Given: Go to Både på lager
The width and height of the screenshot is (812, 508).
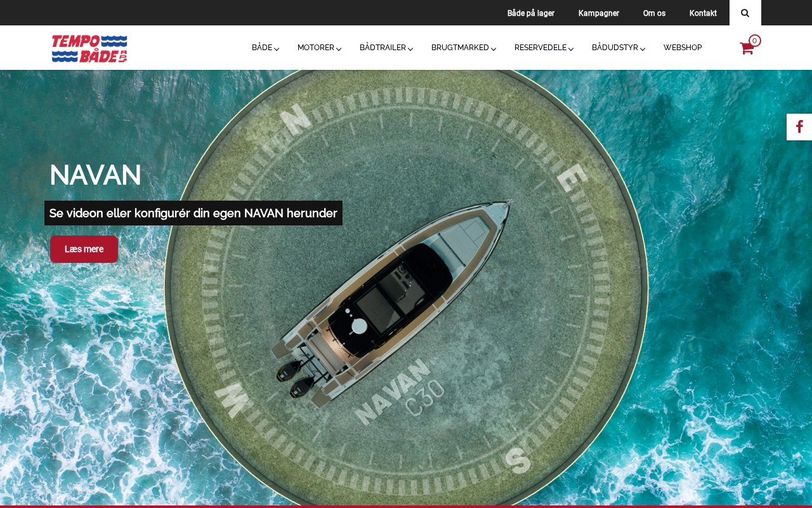Looking at the screenshot, I should [531, 13].
